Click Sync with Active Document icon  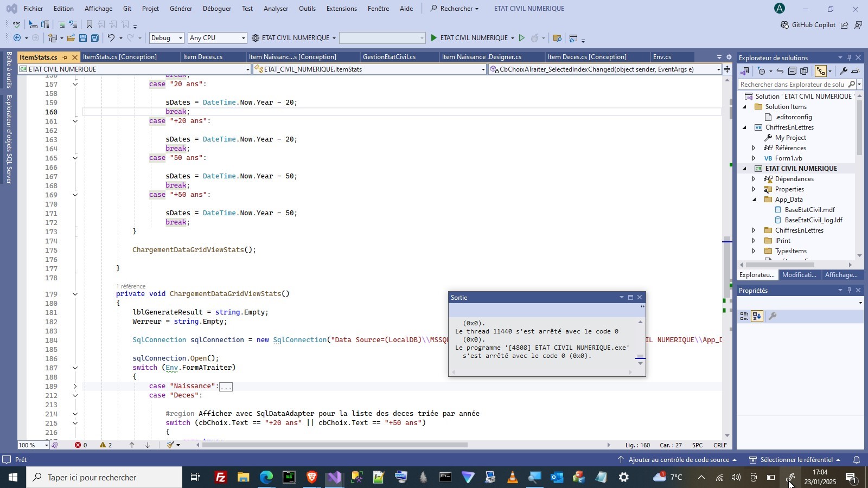(780, 71)
